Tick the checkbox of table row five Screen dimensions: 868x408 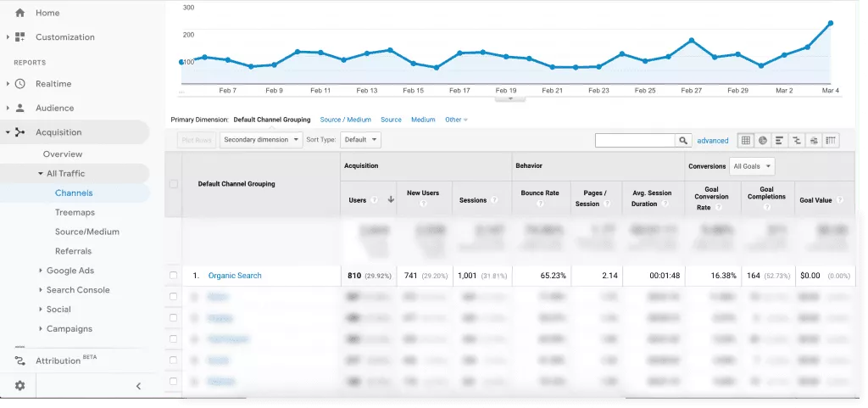pos(173,360)
